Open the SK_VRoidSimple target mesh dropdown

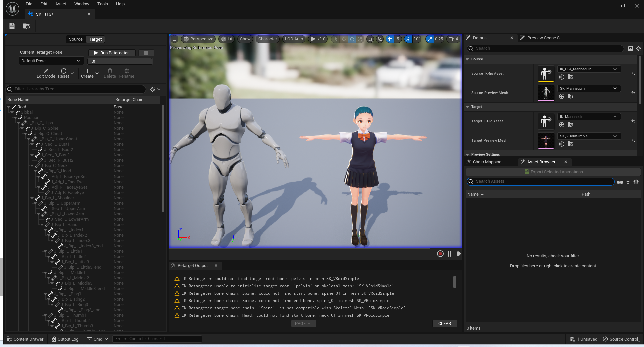point(588,136)
